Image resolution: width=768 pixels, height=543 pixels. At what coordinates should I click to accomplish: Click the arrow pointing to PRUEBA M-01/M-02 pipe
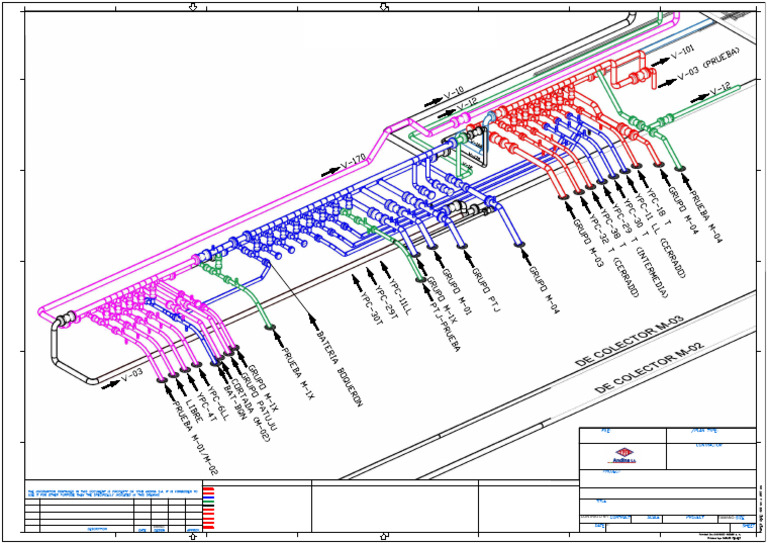[168, 391]
